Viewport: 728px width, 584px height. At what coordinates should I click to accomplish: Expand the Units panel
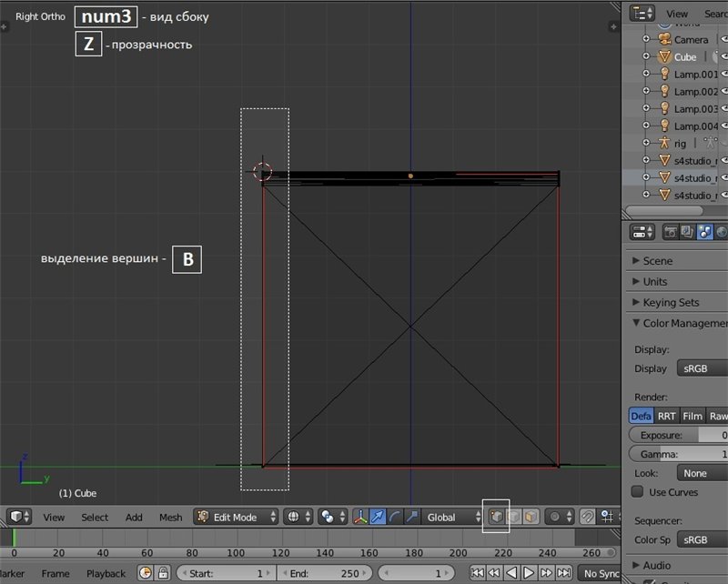point(655,281)
